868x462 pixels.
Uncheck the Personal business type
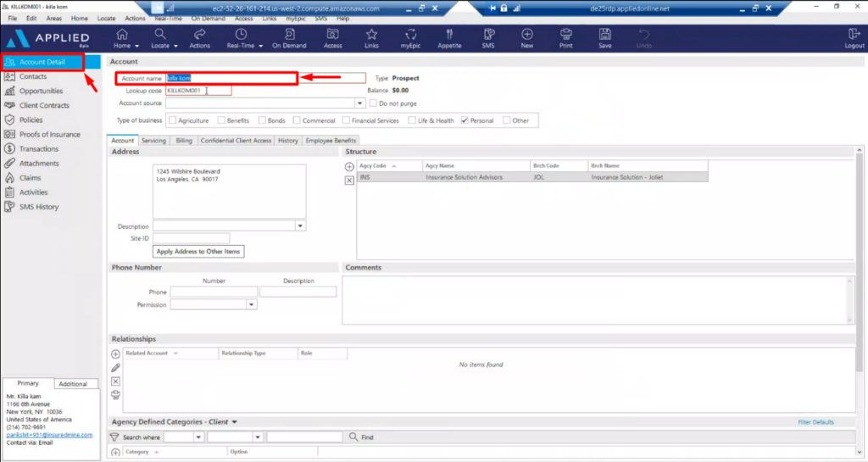(x=465, y=120)
